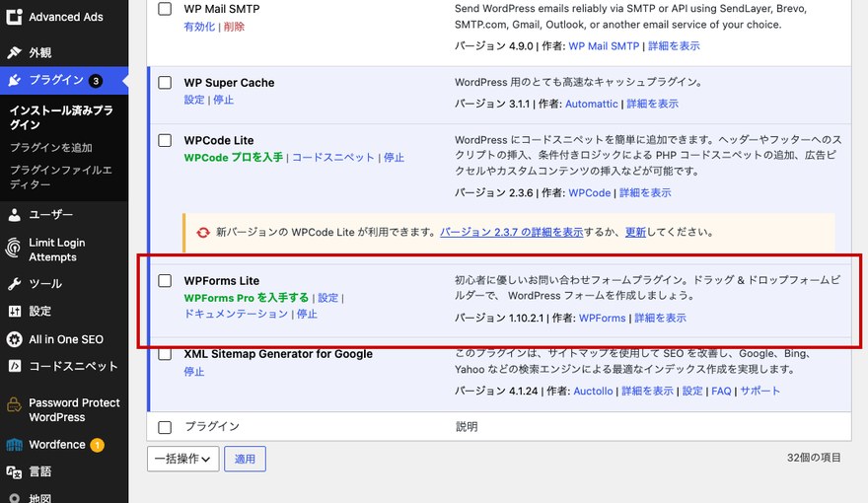The width and height of the screenshot is (868, 503).
Task: Tick the WP Mail SMTP checkbox
Action: coord(165,9)
